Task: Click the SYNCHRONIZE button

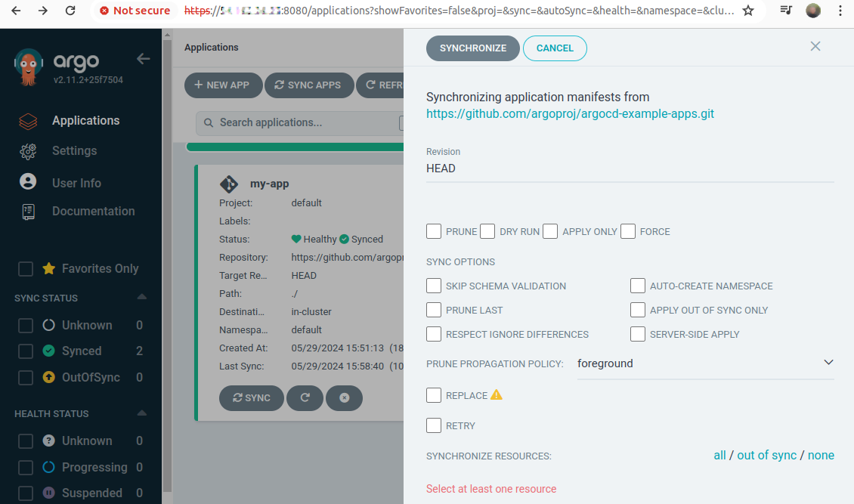Action: coord(473,48)
